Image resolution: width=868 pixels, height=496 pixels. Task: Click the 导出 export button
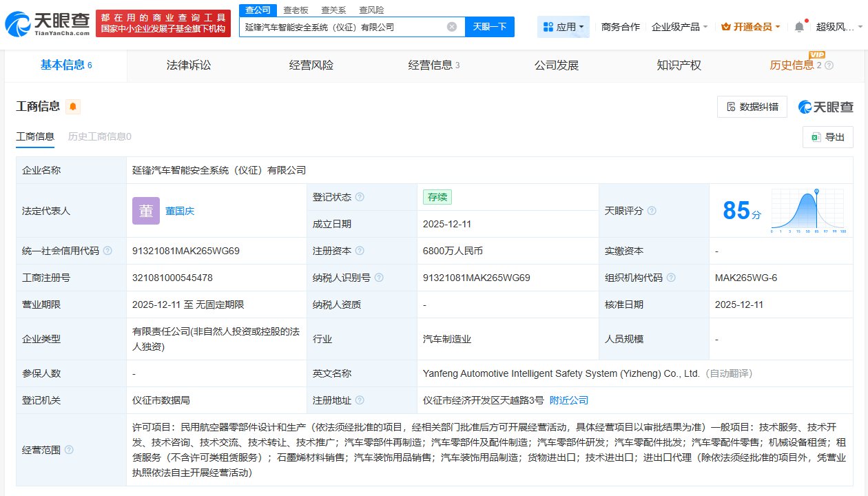[x=828, y=137]
